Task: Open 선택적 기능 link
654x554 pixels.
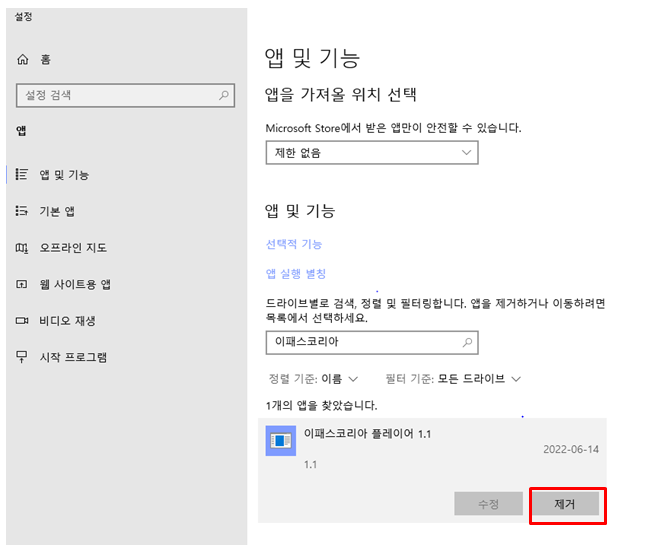Action: 294,244
